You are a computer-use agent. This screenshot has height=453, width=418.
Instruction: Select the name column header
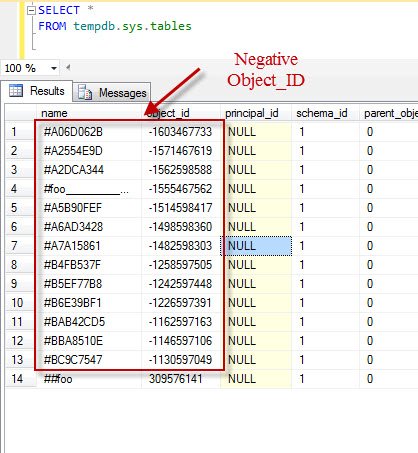tap(88, 113)
